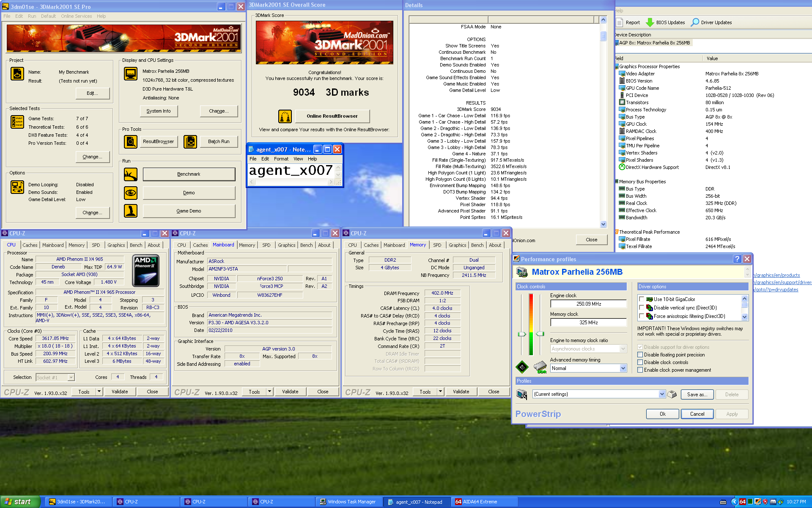812x508 pixels.
Task: Check Disable vertical sync (Direct3D)
Action: (642, 308)
